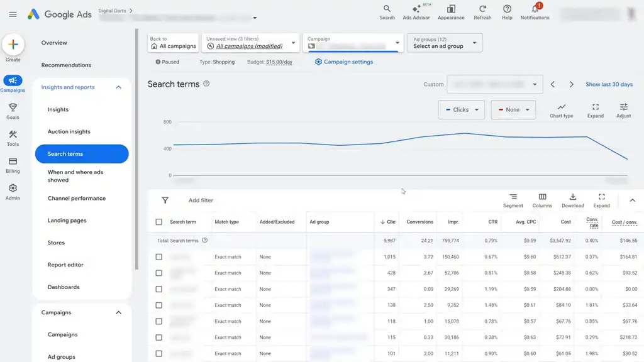Check the row with 347 clicks
644x362 pixels.
(x=159, y=289)
